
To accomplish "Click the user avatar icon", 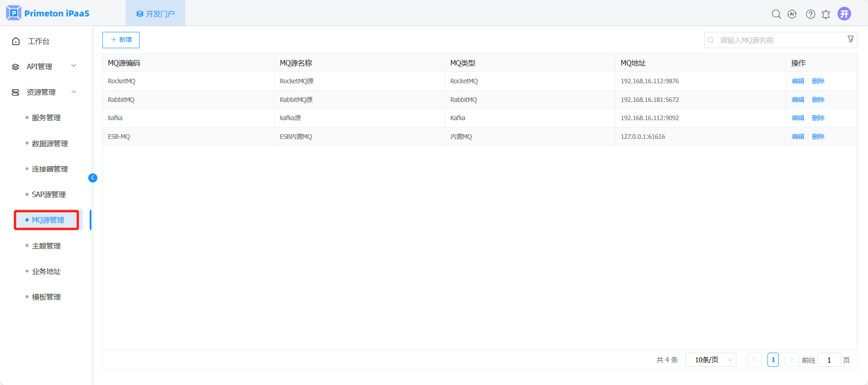I will coord(844,14).
